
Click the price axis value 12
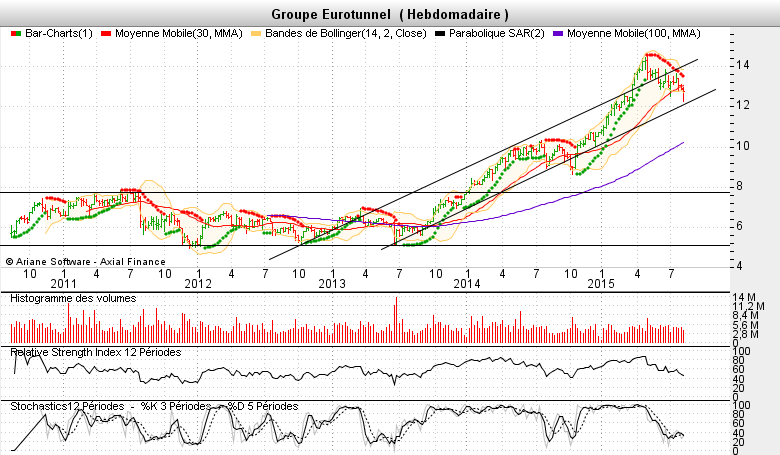[743, 105]
